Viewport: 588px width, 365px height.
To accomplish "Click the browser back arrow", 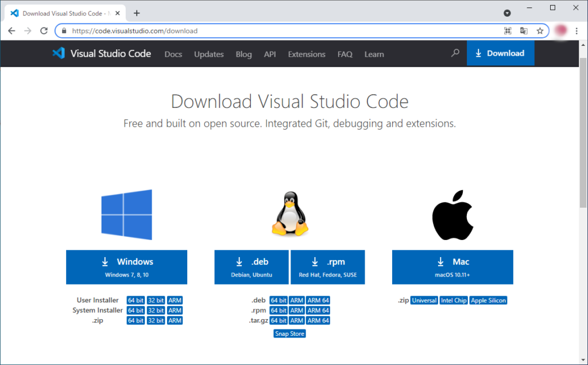I will tap(11, 31).
